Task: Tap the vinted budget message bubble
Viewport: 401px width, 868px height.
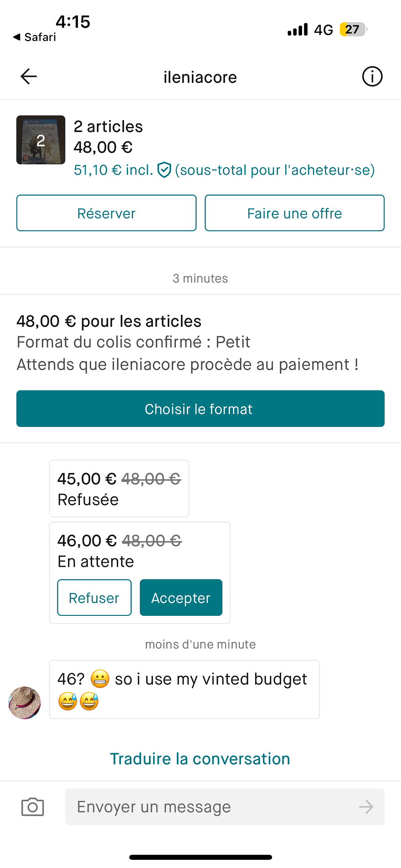Action: [x=185, y=690]
